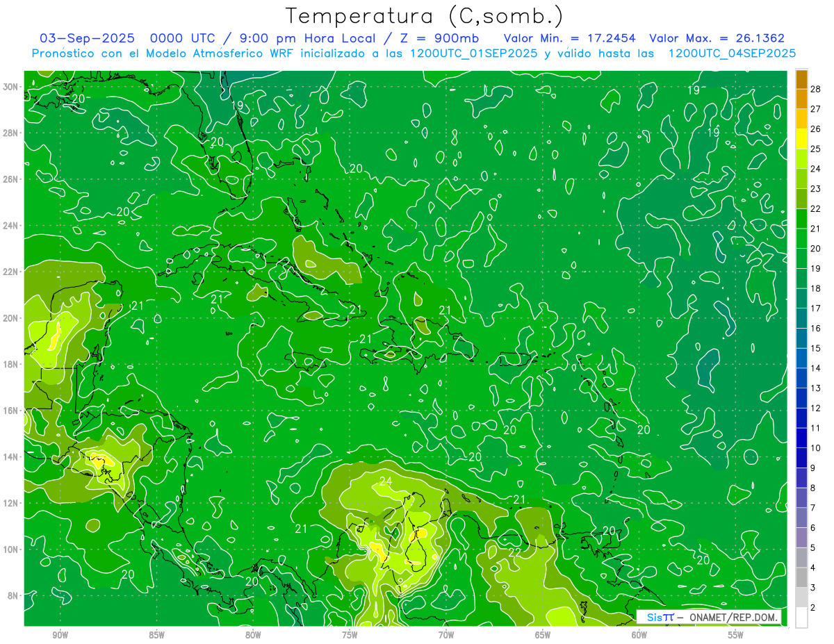Click the '8N' latitude label

coord(14,595)
